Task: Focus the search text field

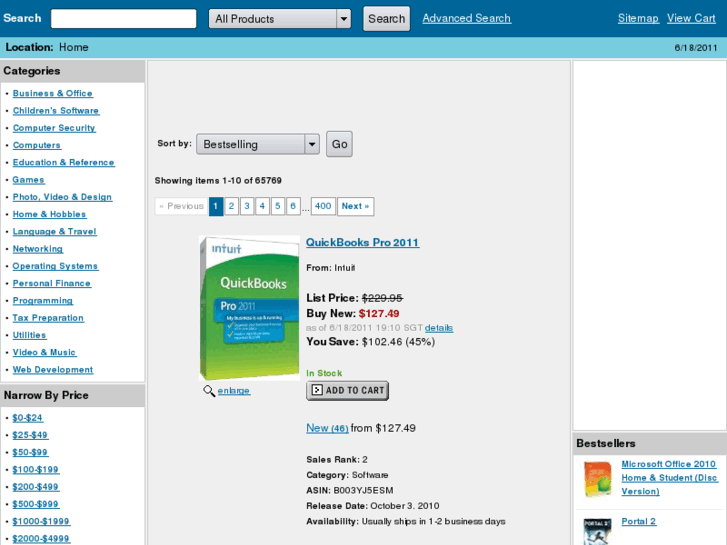Action: (123, 19)
